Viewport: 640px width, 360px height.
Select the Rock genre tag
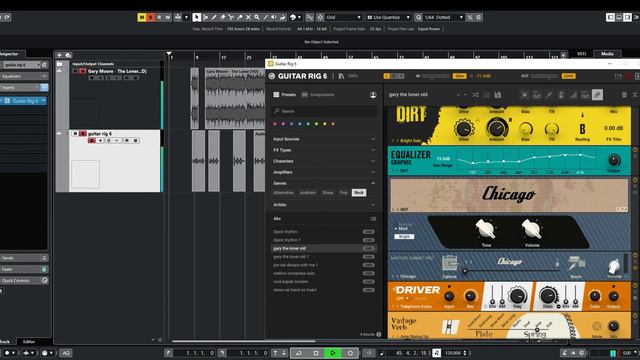(x=359, y=193)
